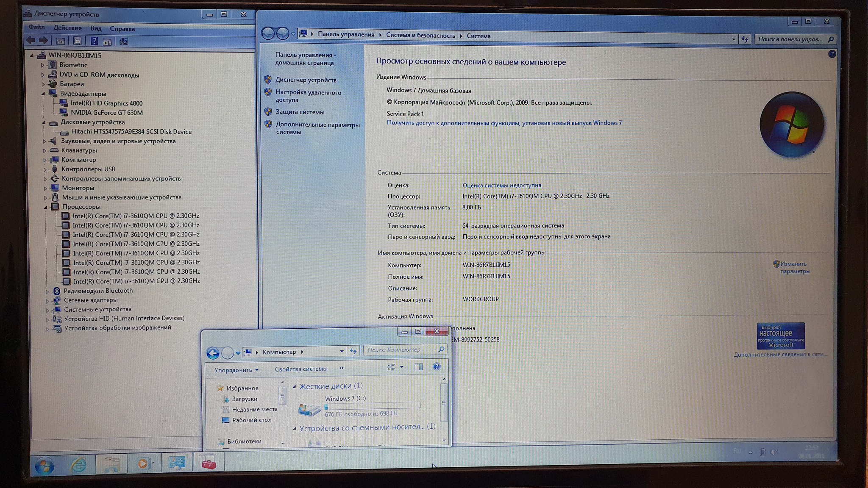Select NVIDIA GeForce GT 630M adapter

(x=106, y=113)
